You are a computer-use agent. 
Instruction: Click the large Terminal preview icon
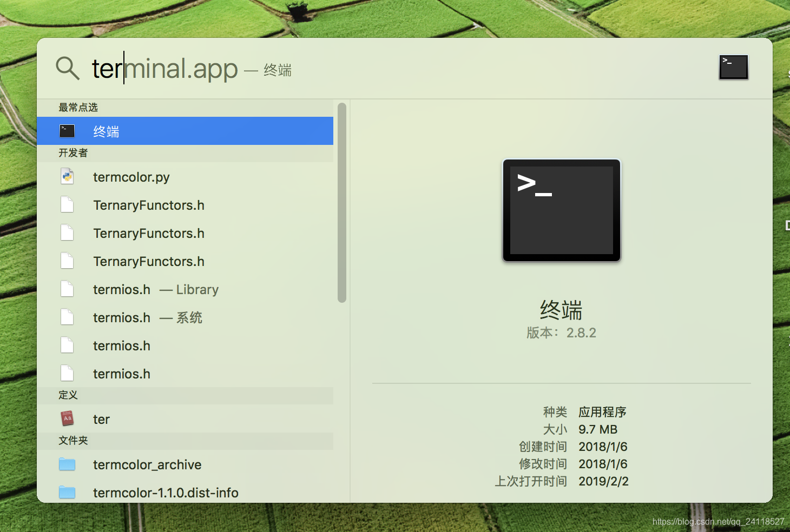pyautogui.click(x=562, y=210)
